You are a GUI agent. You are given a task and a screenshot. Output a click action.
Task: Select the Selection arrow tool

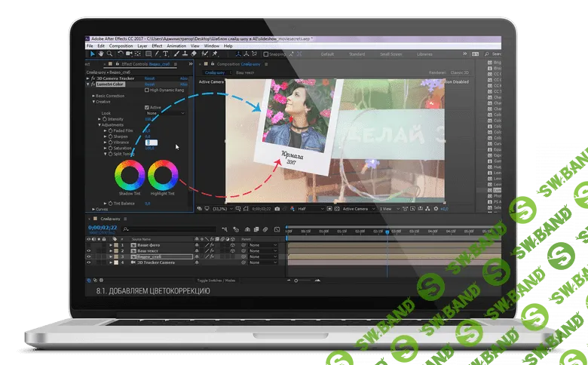point(93,54)
